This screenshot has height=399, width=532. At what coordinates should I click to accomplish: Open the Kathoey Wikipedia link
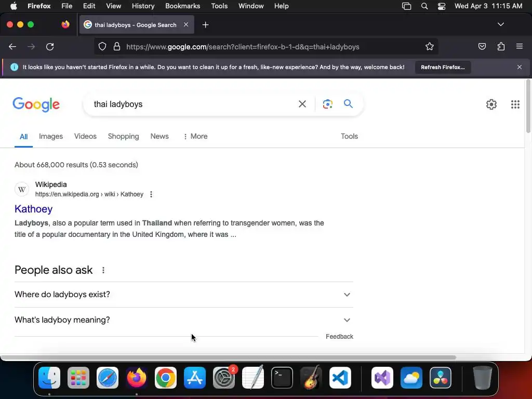34,209
